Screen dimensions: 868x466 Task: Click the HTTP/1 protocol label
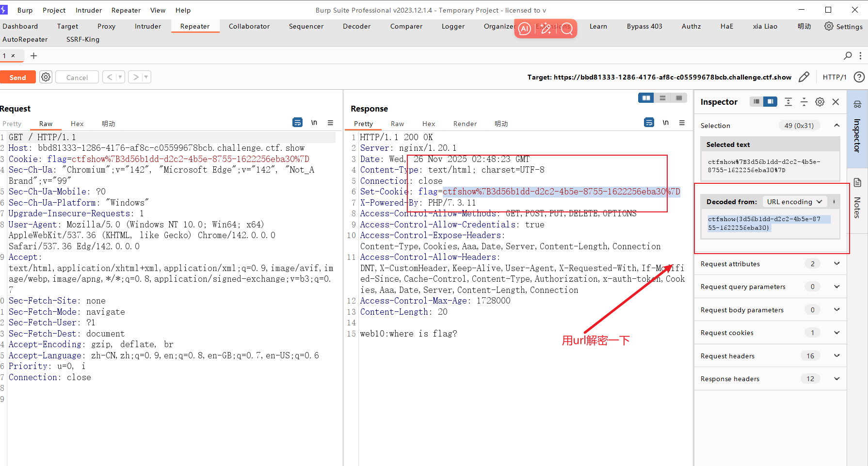click(834, 77)
